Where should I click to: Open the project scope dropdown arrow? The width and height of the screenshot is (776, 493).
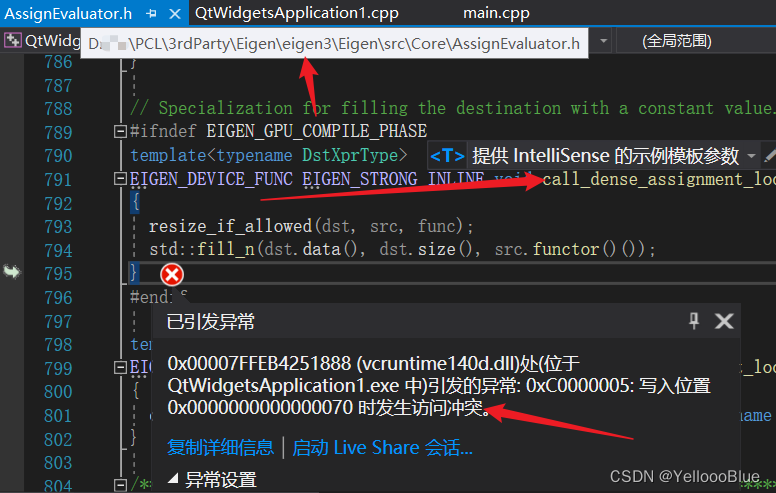pos(603,41)
